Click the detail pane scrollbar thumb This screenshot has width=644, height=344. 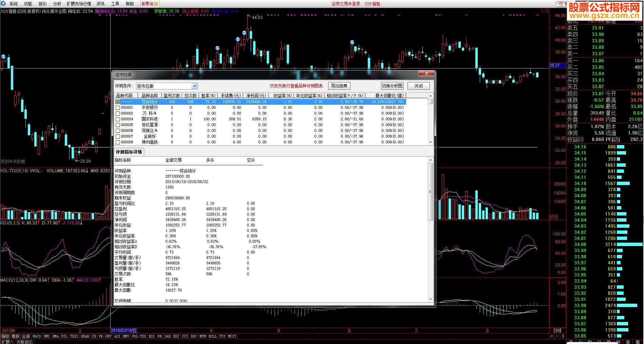point(431,191)
